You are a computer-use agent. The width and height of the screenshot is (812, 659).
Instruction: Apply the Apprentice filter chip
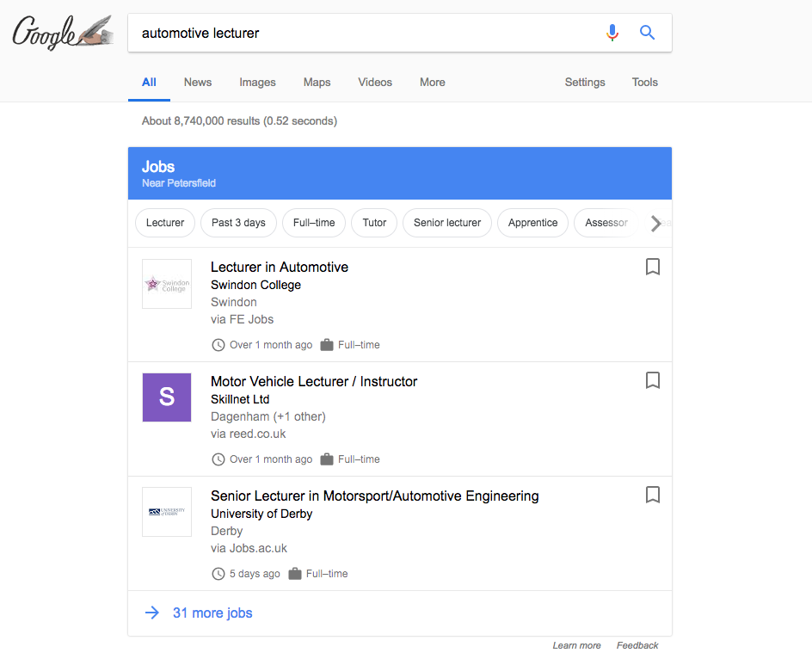click(x=533, y=223)
